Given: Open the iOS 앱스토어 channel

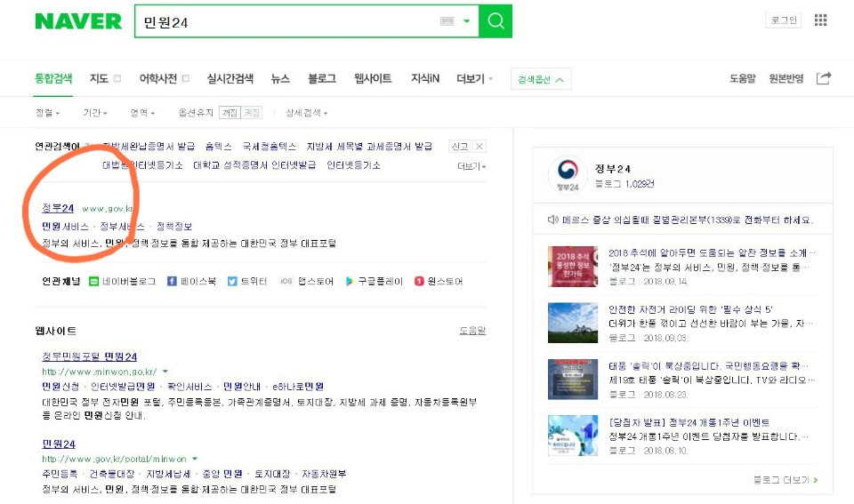Looking at the screenshot, I should 306,282.
